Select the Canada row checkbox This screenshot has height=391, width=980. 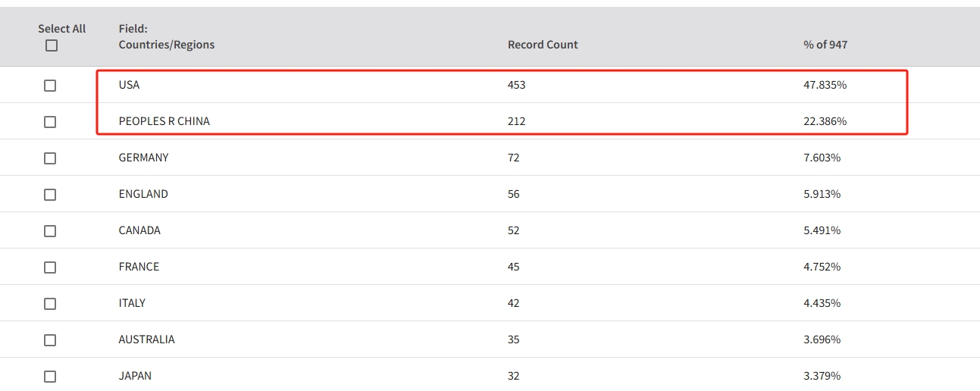click(x=50, y=231)
